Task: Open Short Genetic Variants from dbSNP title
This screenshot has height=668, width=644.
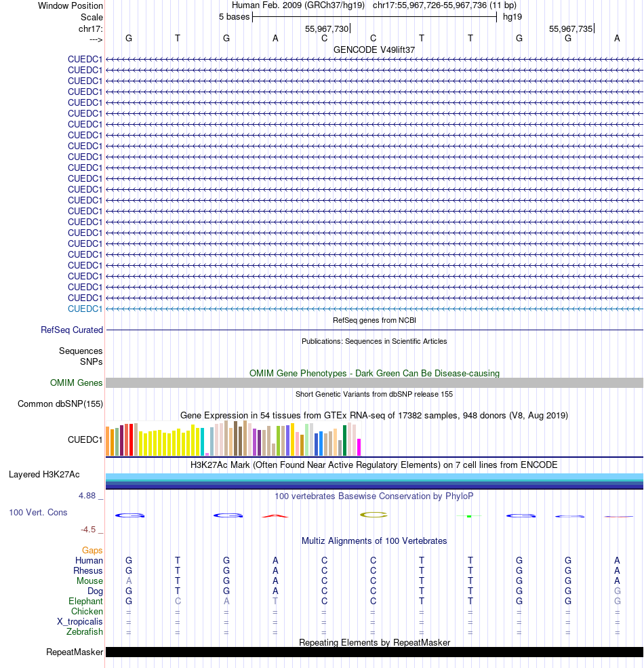Action: 374,394
